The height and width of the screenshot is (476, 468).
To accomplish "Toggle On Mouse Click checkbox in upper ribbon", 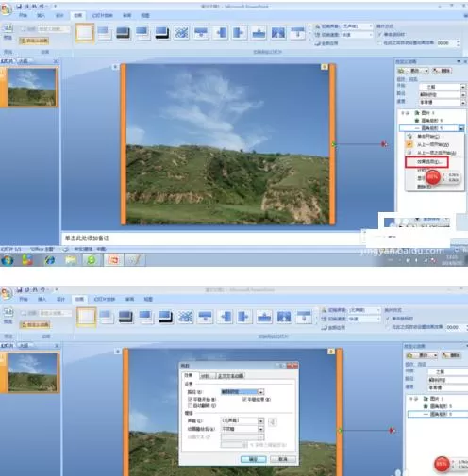I will click(379, 34).
